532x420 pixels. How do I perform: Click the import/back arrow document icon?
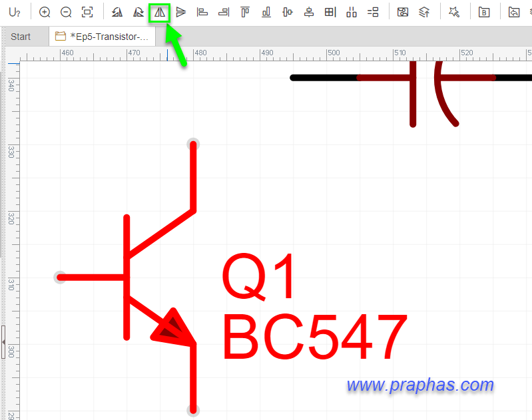click(x=514, y=13)
